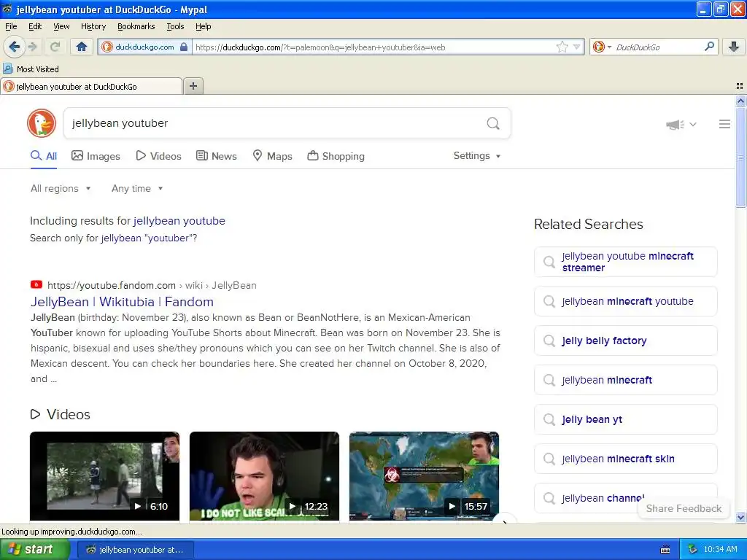Click the search magnifier in DuckDuckGo box
Image resolution: width=747 pixels, height=560 pixels.
point(493,123)
